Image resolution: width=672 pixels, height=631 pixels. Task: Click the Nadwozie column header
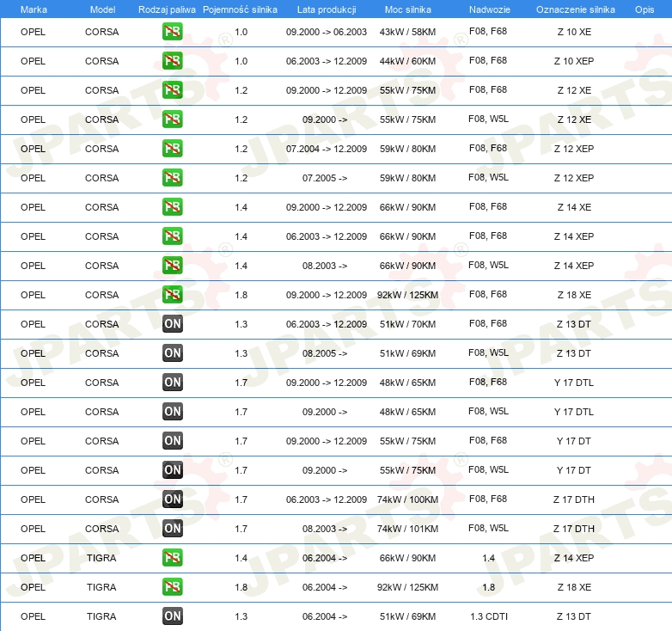coord(490,9)
